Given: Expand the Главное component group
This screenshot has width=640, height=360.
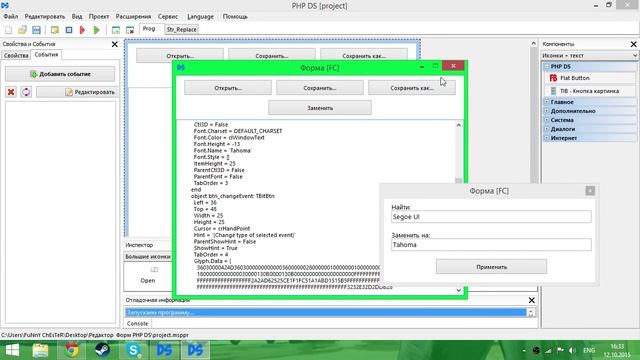Looking at the screenshot, I should click(x=547, y=102).
